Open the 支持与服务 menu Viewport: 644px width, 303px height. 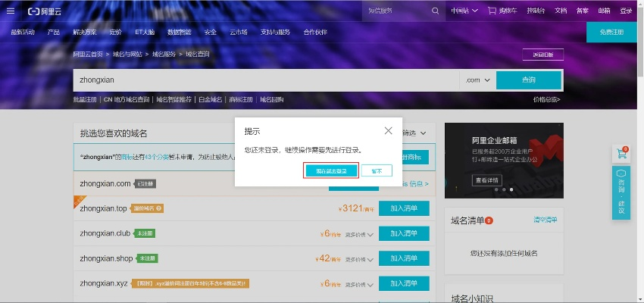[275, 32]
